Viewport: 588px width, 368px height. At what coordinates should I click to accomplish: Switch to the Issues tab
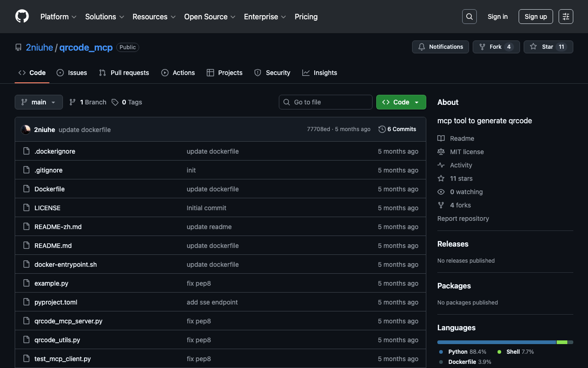point(72,73)
